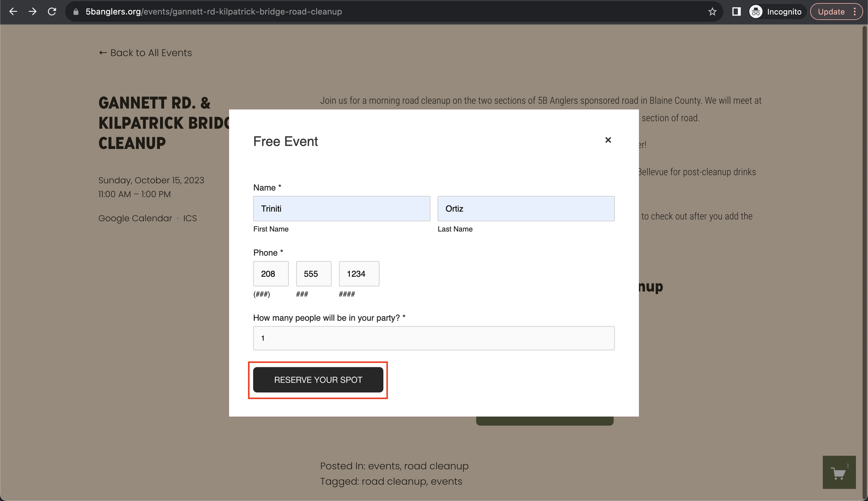
Task: Click the browser address bar URL
Action: [214, 12]
